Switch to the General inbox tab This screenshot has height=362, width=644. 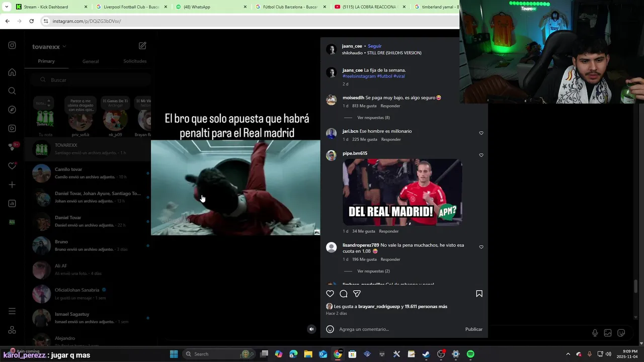point(91,61)
